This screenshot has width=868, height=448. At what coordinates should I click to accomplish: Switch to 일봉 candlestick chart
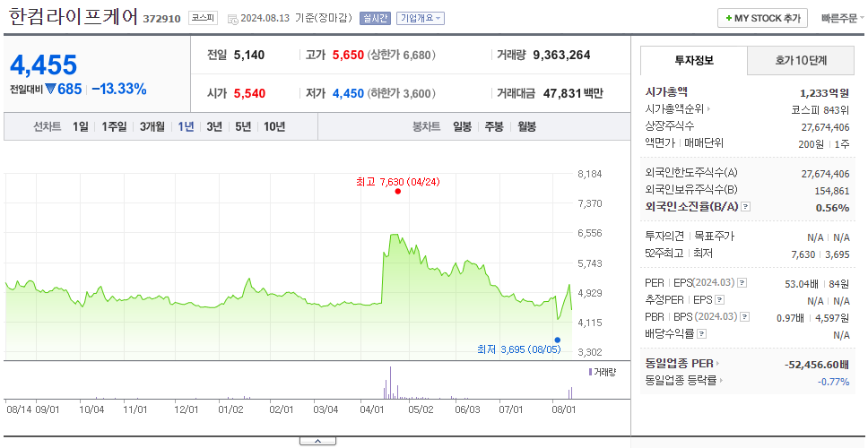[462, 126]
